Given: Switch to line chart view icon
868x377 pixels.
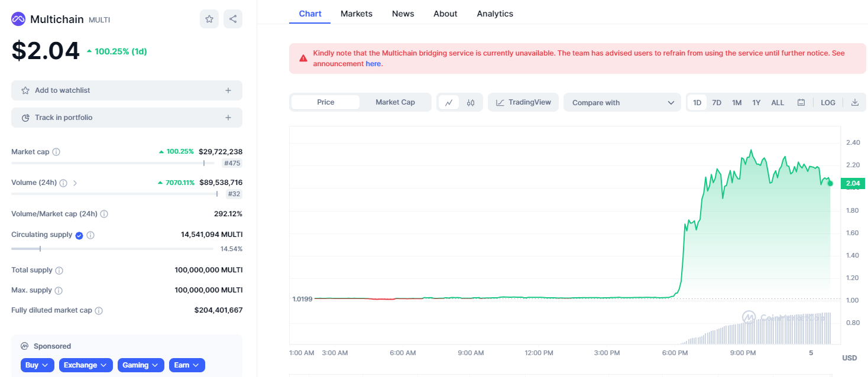Looking at the screenshot, I should 449,103.
